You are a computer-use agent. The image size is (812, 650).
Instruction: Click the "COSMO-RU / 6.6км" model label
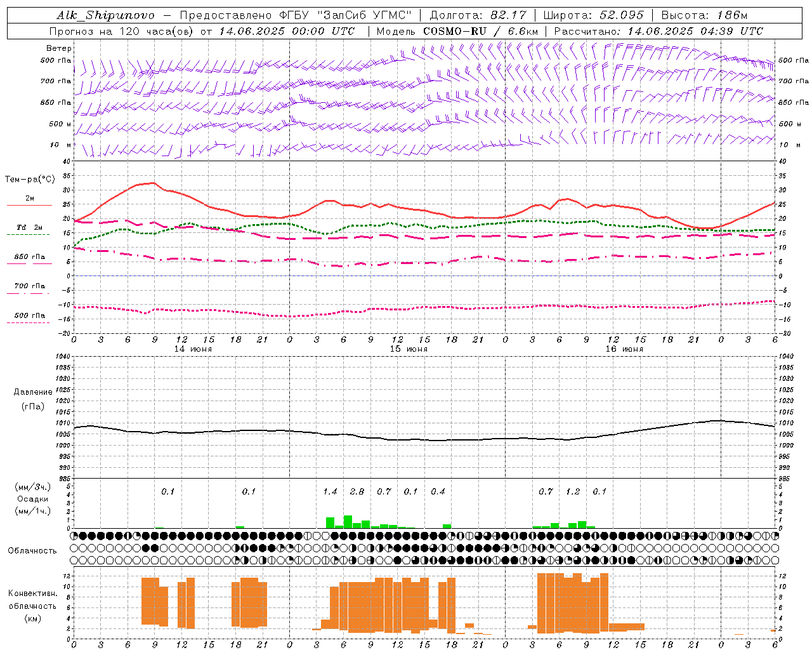tap(480, 31)
